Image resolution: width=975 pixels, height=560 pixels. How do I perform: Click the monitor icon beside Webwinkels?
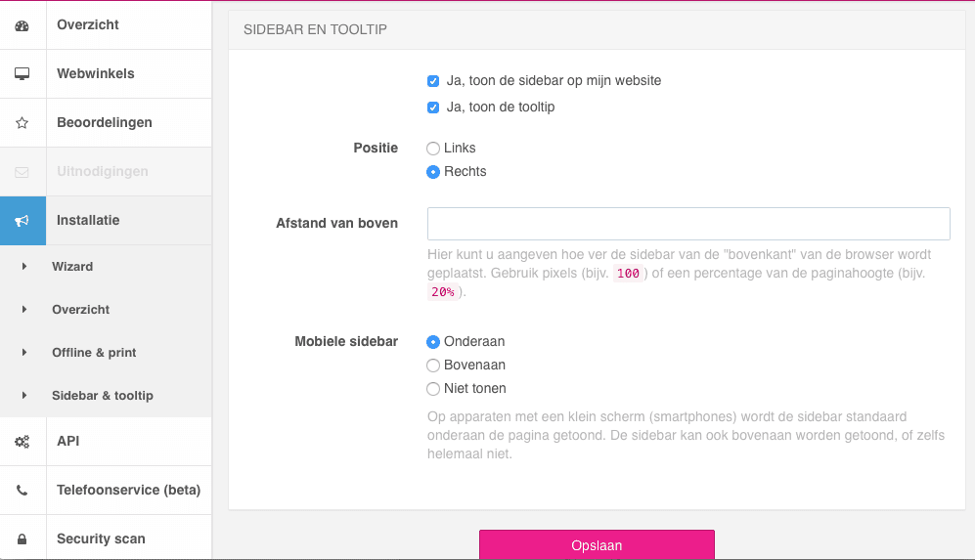(x=22, y=74)
